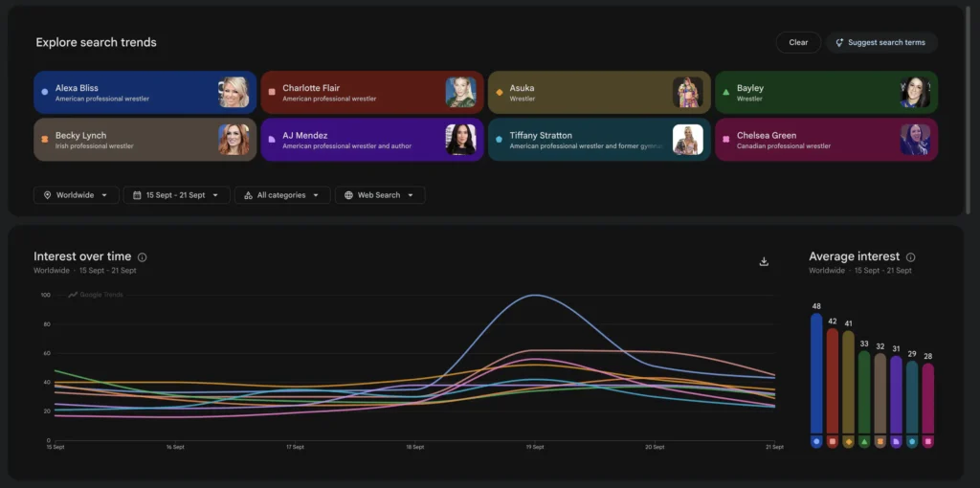980x488 pixels.
Task: Click Bayley profile photo
Action: click(x=915, y=93)
